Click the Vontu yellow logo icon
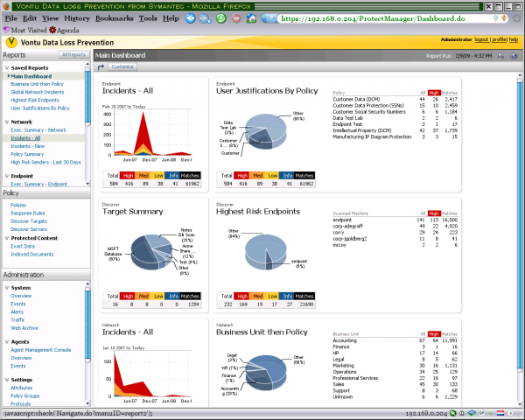This screenshot has width=525, height=420. pos(11,43)
